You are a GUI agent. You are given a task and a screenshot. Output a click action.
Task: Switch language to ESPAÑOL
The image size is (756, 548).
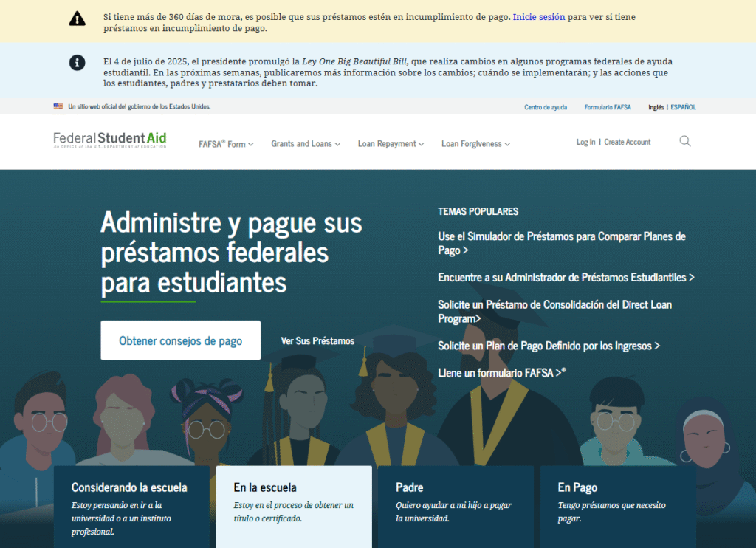683,107
